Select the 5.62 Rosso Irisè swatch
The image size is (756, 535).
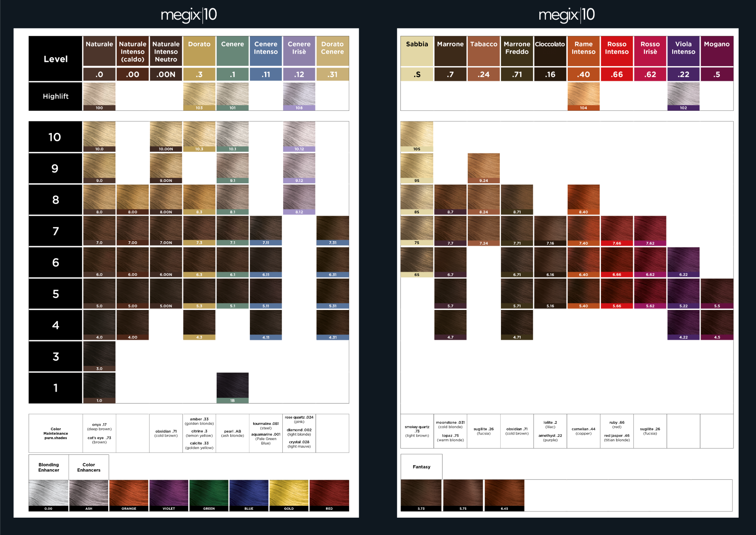click(650, 294)
